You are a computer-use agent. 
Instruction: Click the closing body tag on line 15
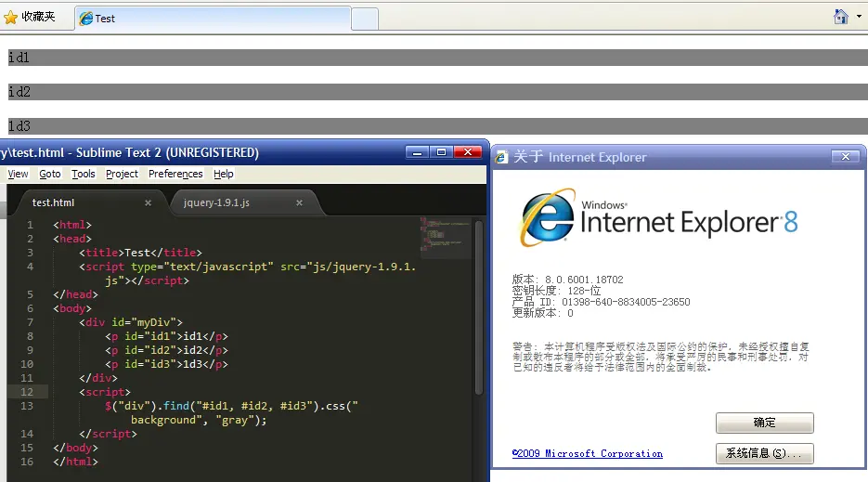point(75,448)
